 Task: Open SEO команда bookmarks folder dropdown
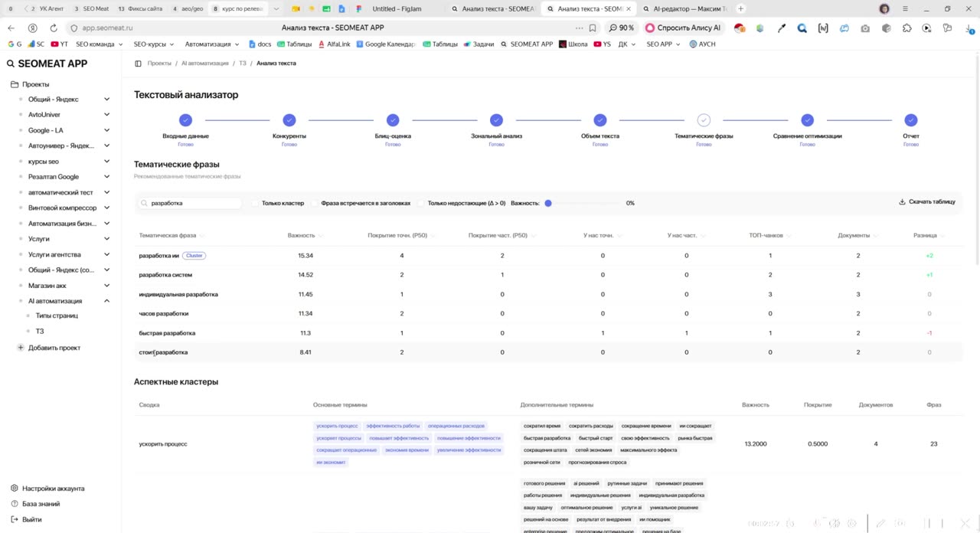(99, 44)
